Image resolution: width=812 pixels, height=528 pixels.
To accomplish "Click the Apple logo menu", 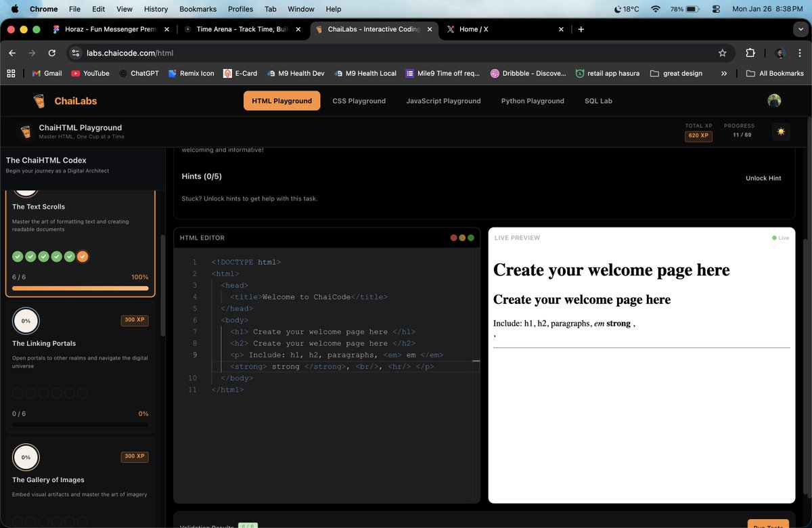I will click(x=15, y=9).
